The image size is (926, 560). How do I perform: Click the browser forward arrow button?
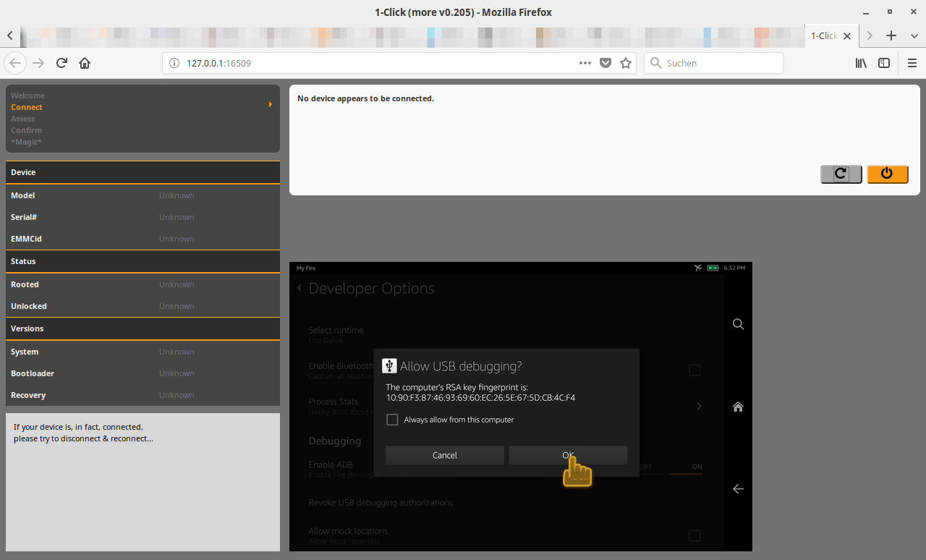click(38, 63)
